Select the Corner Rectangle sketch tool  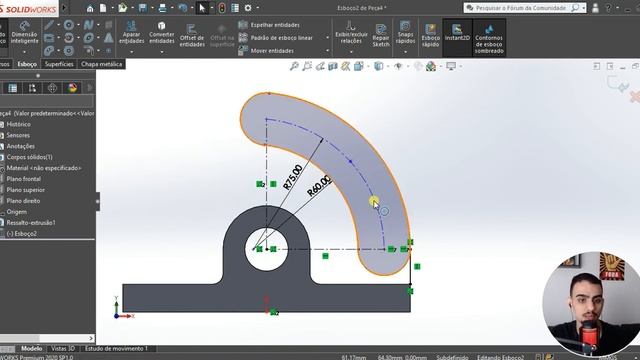[x=49, y=38]
